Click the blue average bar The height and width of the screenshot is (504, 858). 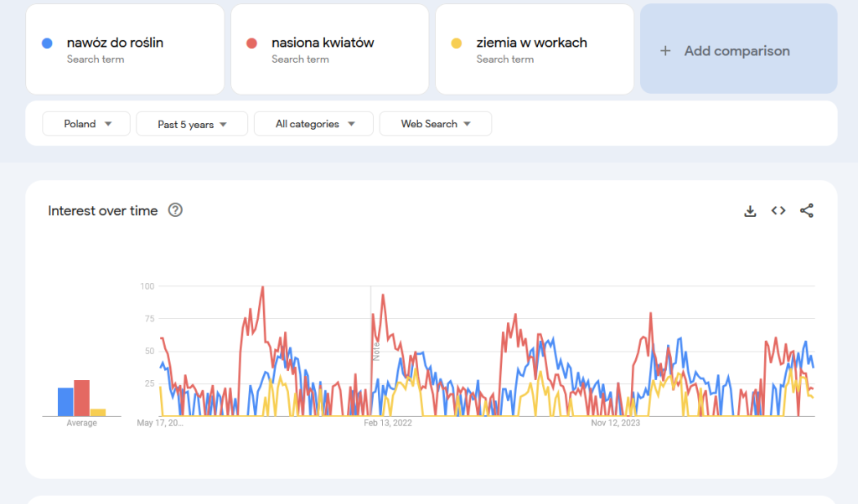[65, 402]
